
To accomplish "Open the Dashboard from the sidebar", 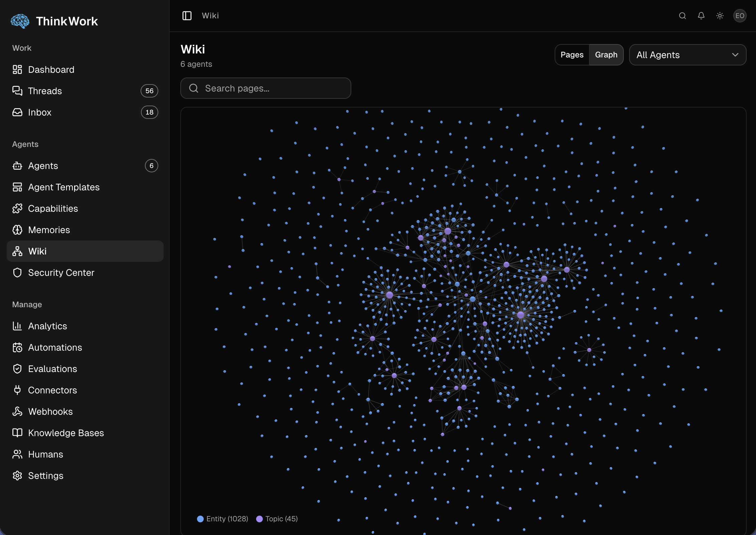I will [51, 69].
